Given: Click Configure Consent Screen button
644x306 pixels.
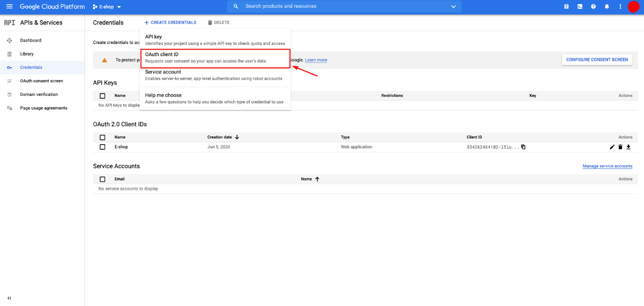Looking at the screenshot, I should 597,60.
